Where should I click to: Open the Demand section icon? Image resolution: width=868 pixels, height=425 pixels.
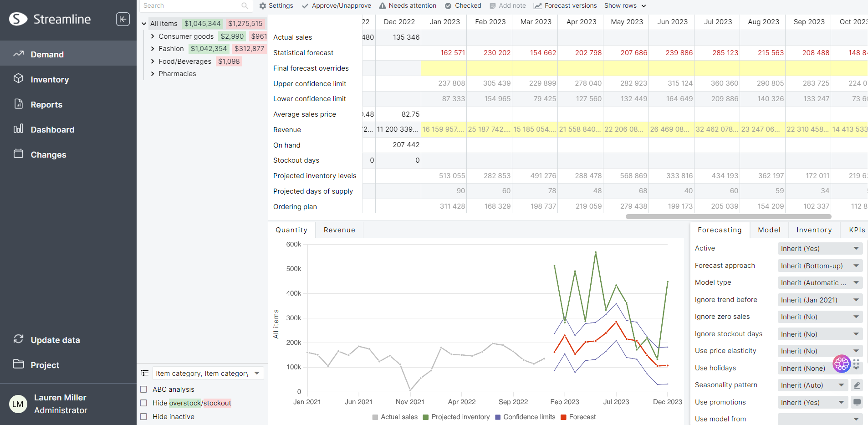tap(19, 54)
